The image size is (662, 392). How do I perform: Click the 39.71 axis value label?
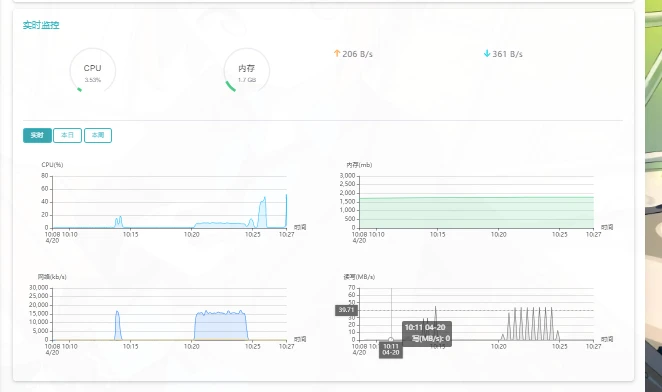pos(346,310)
